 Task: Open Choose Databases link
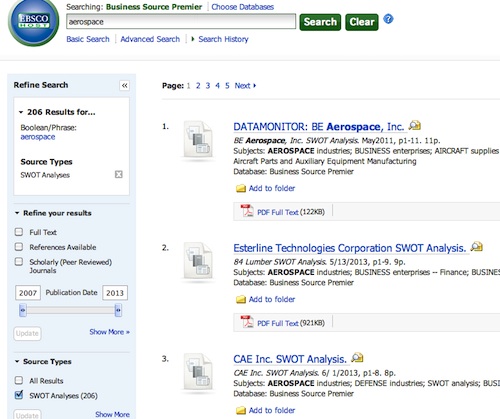click(243, 7)
